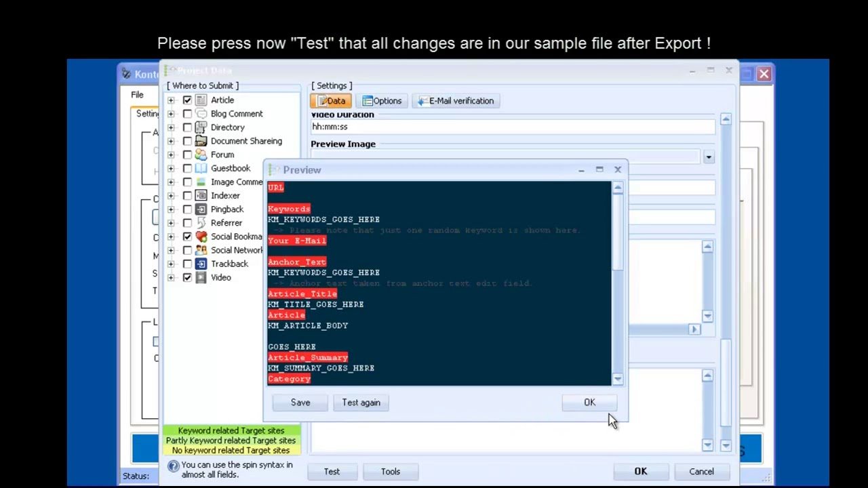Expand the Article tree node
Image resolution: width=868 pixels, height=488 pixels.
tap(171, 100)
